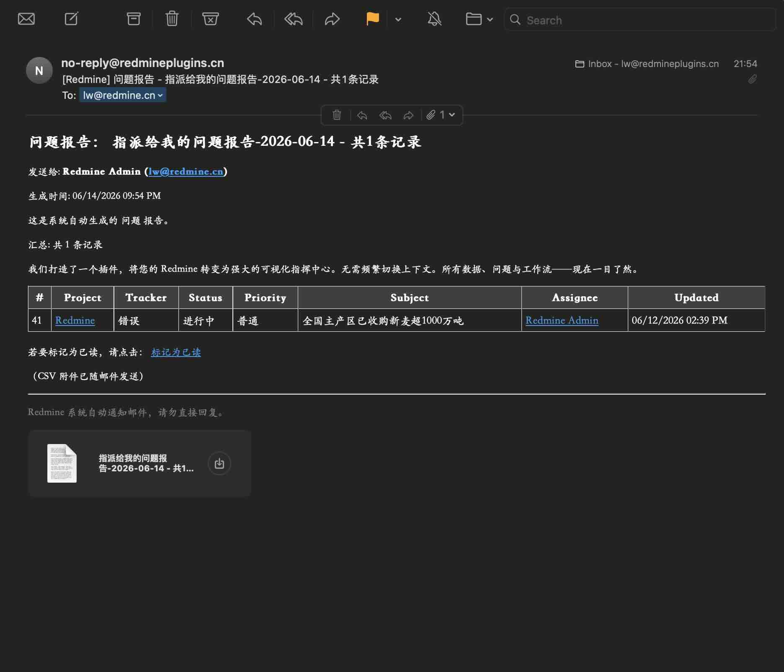Open the Redmine project link in table
The width and height of the screenshot is (784, 672).
[x=75, y=320]
